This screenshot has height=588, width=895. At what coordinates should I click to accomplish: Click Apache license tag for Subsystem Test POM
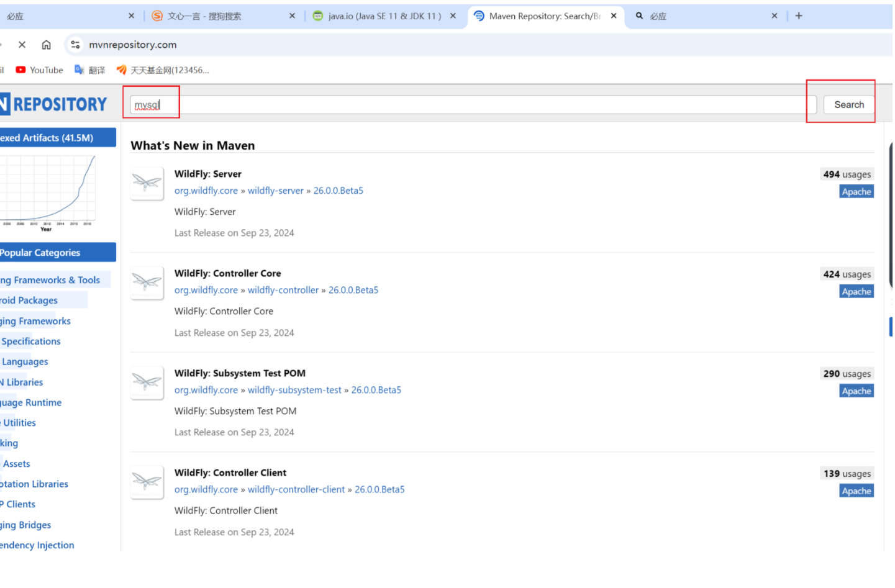click(856, 391)
